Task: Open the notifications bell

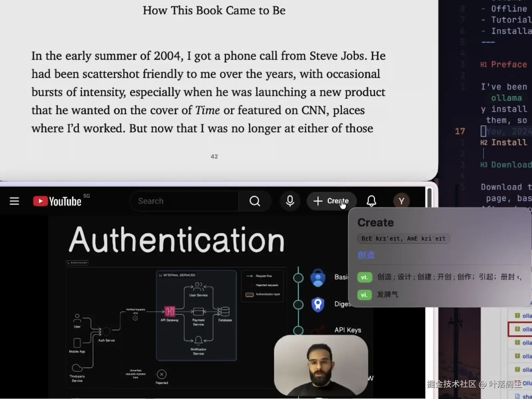Action: pos(371,201)
